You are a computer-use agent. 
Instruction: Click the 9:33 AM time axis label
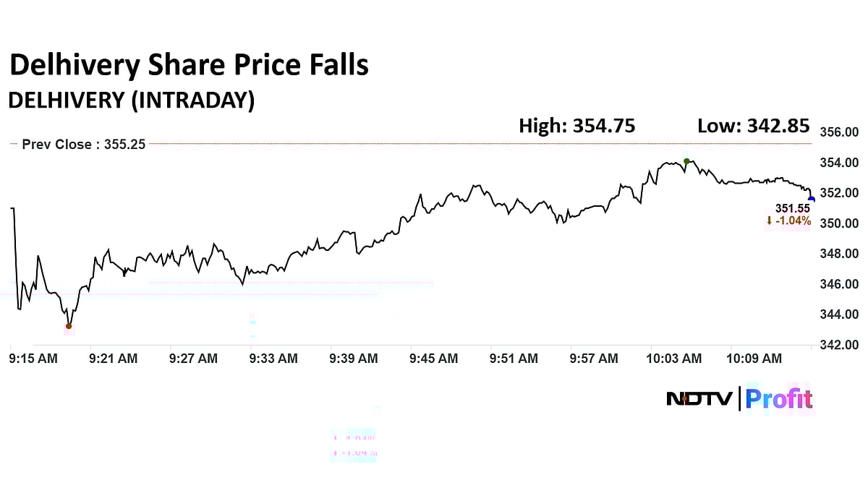[x=273, y=358]
